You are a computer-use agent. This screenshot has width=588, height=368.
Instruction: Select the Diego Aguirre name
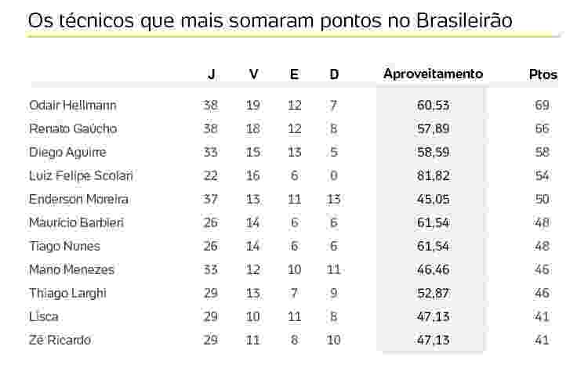[68, 153]
